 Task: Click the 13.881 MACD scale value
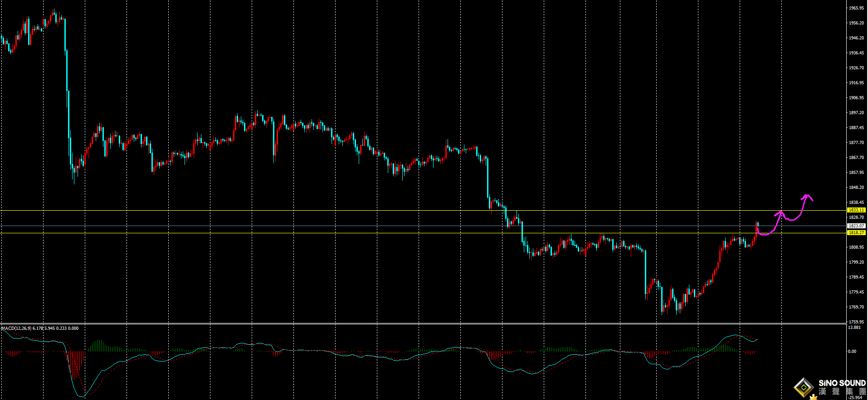point(854,328)
